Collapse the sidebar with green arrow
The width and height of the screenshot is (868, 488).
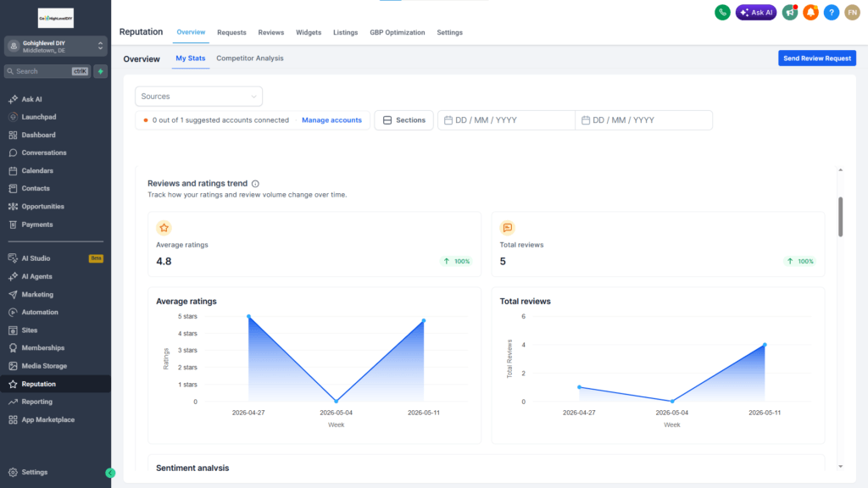click(x=110, y=473)
